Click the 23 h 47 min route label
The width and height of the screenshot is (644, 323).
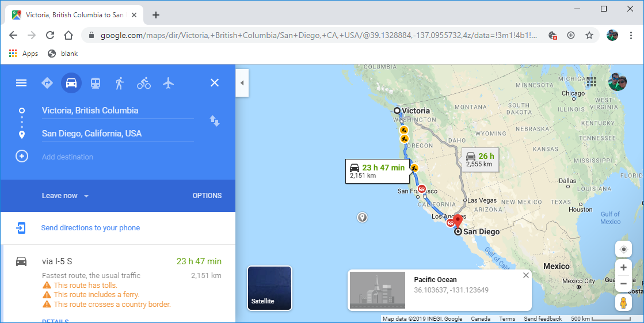click(378, 171)
